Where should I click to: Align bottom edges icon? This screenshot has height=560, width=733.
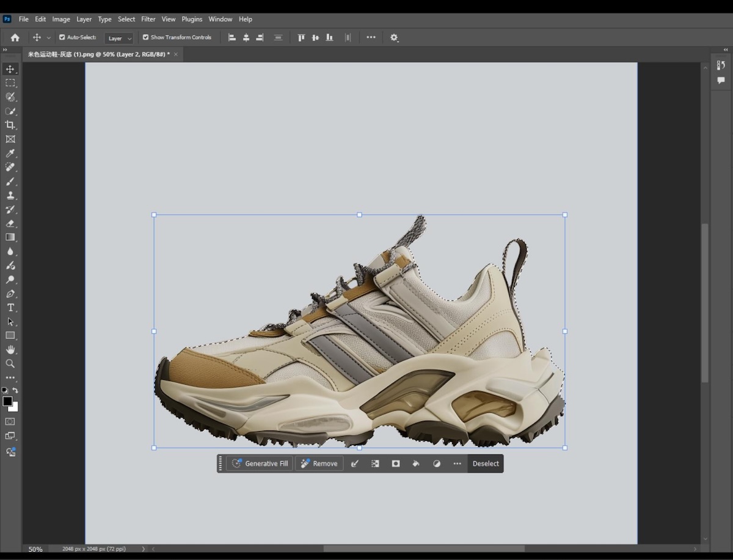tap(329, 37)
